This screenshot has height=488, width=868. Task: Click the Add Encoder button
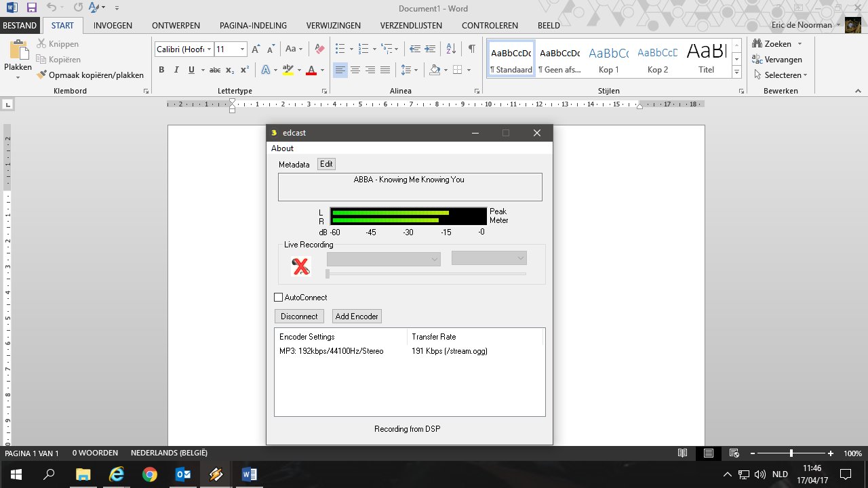tap(357, 317)
